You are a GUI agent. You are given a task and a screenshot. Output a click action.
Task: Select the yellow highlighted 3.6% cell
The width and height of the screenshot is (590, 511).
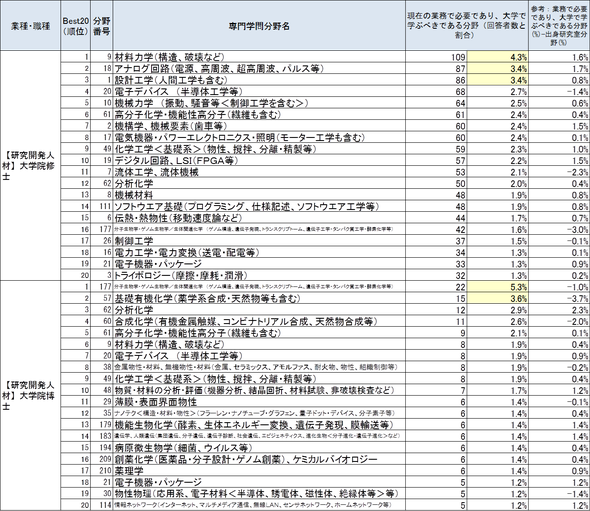click(498, 298)
